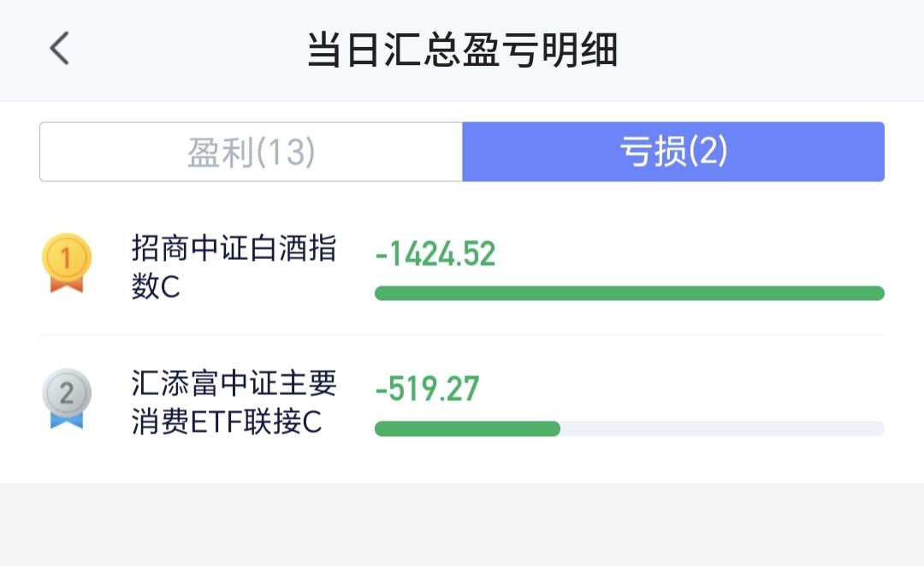The image size is (924, 566).
Task: Click the full green bar under -1424.52
Action: coord(630,293)
